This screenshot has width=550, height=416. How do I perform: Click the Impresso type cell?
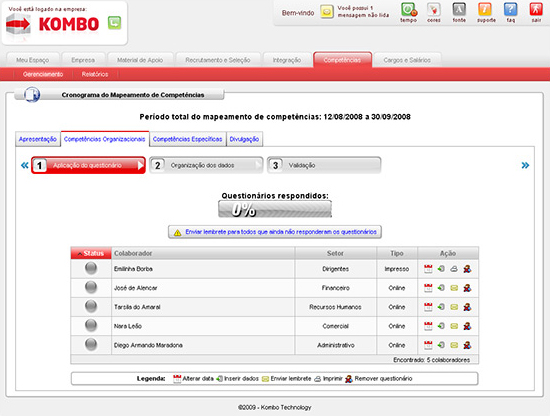coord(397,269)
